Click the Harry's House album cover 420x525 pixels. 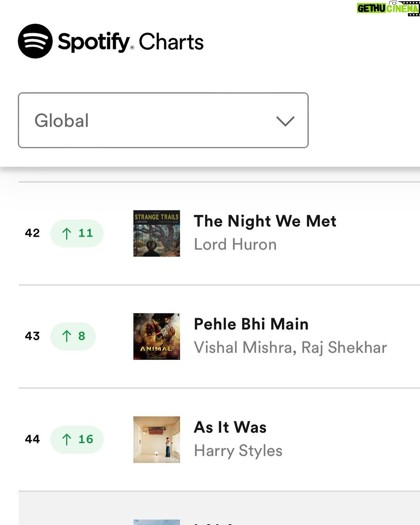click(x=157, y=439)
